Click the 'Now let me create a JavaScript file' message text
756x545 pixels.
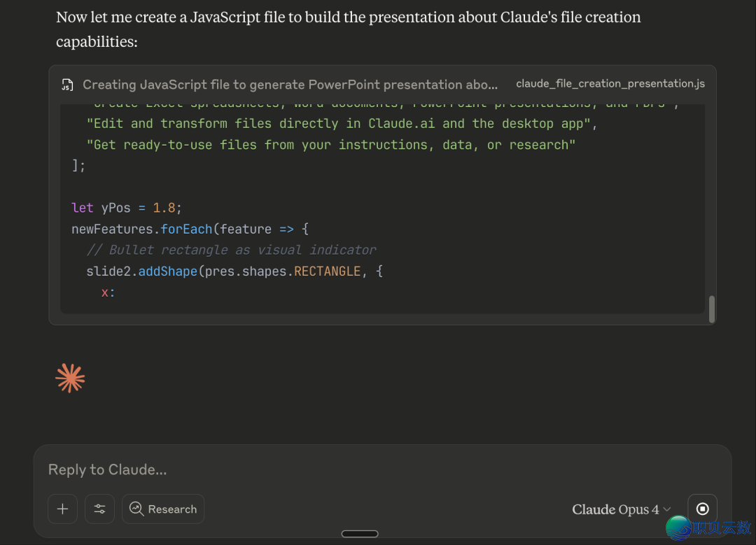point(348,29)
